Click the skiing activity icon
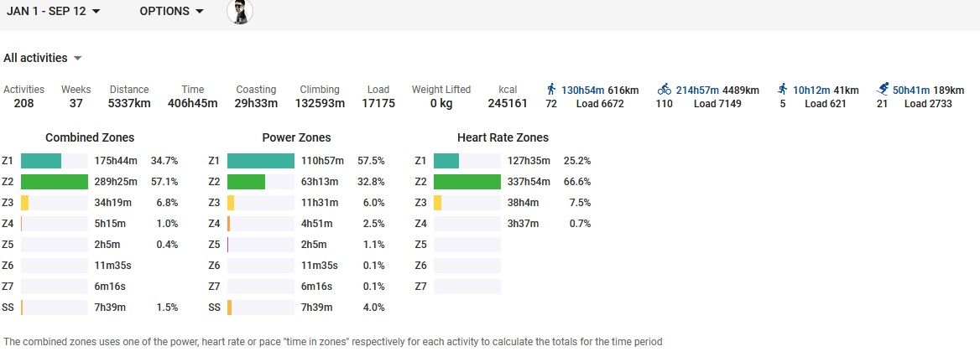The image size is (980, 362). tap(882, 89)
